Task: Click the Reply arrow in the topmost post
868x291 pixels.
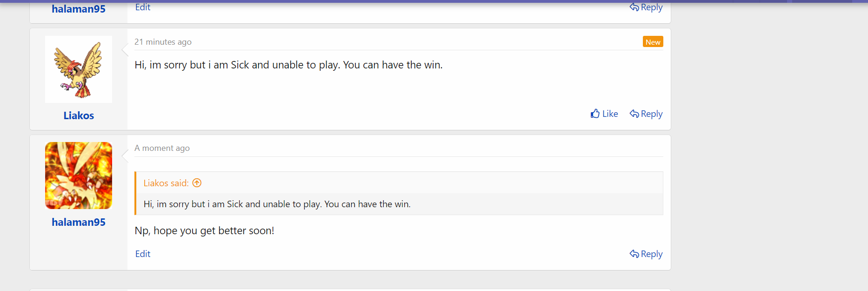Action: [634, 7]
